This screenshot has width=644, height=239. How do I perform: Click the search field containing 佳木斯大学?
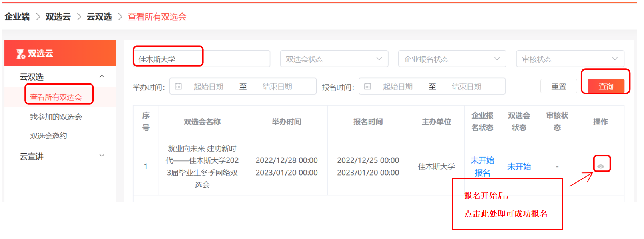(x=201, y=59)
